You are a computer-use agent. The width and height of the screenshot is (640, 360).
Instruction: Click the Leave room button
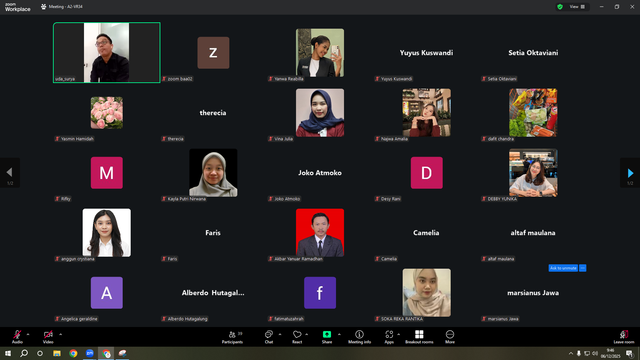pos(624,337)
